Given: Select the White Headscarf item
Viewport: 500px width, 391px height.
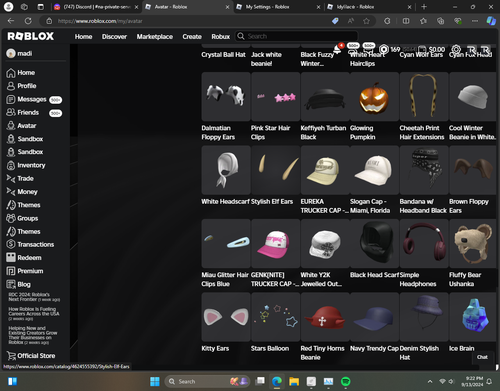Looking at the screenshot, I should [x=226, y=176].
